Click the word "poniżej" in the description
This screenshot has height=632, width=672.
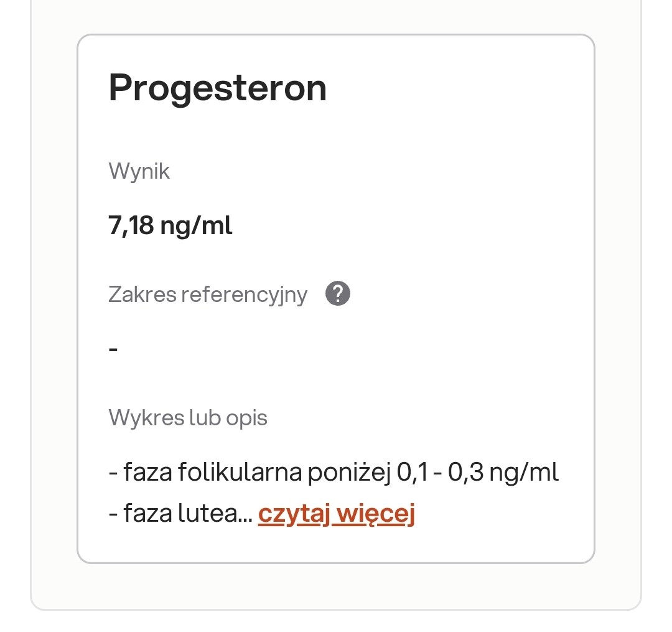pos(348,473)
